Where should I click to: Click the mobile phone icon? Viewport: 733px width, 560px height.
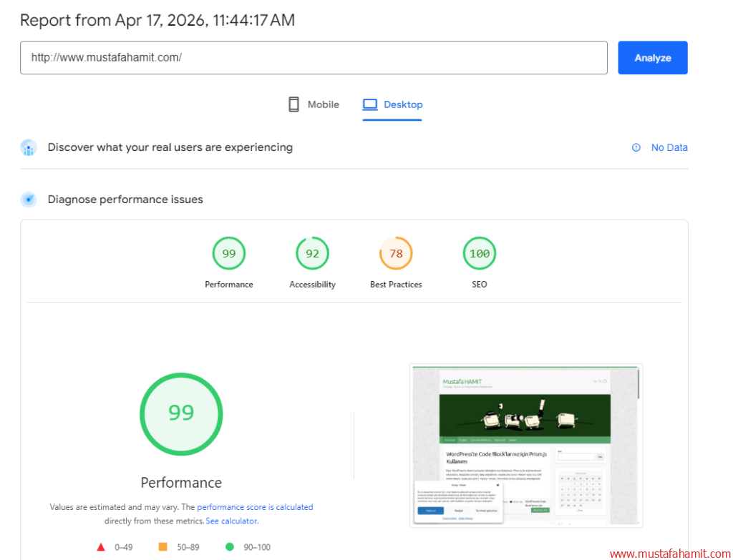(293, 104)
